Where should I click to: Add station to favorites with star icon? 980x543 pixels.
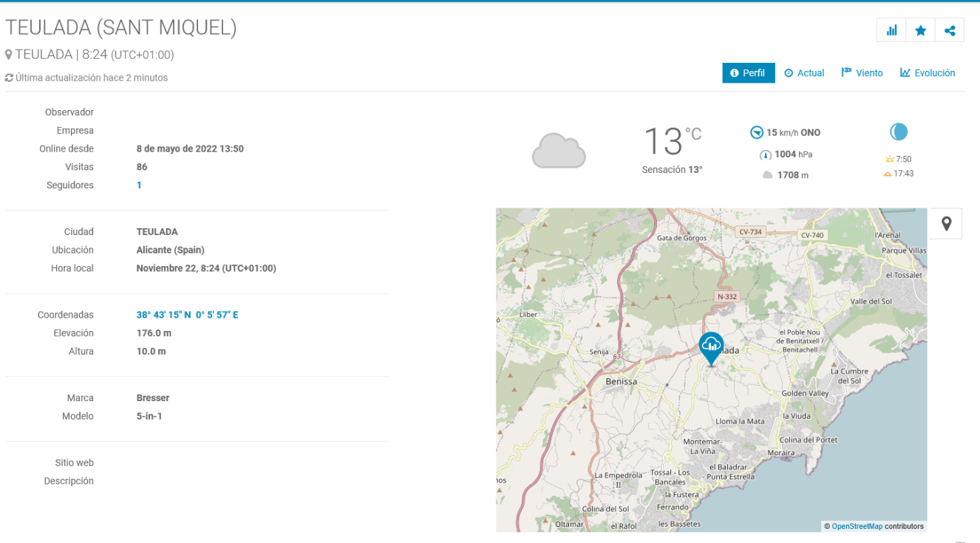coord(920,30)
